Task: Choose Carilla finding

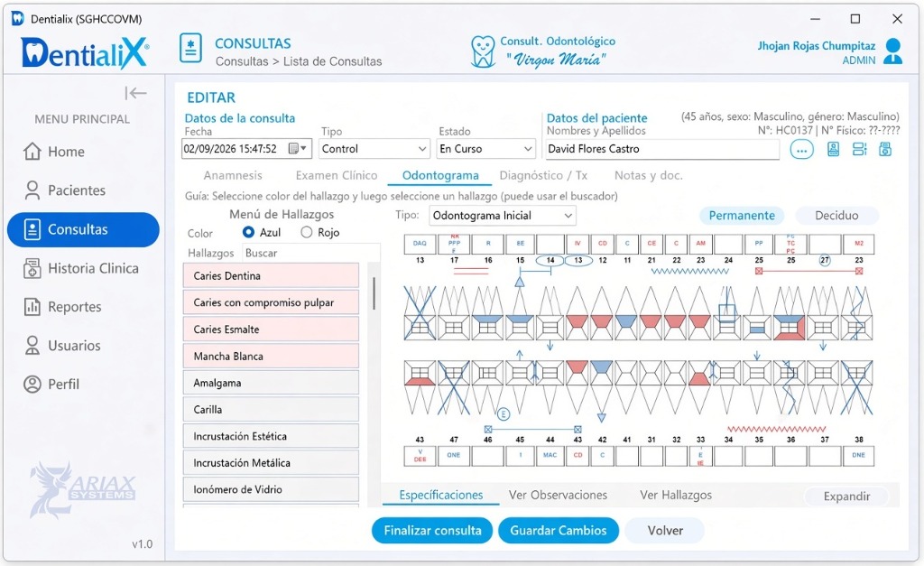Action: (271, 409)
